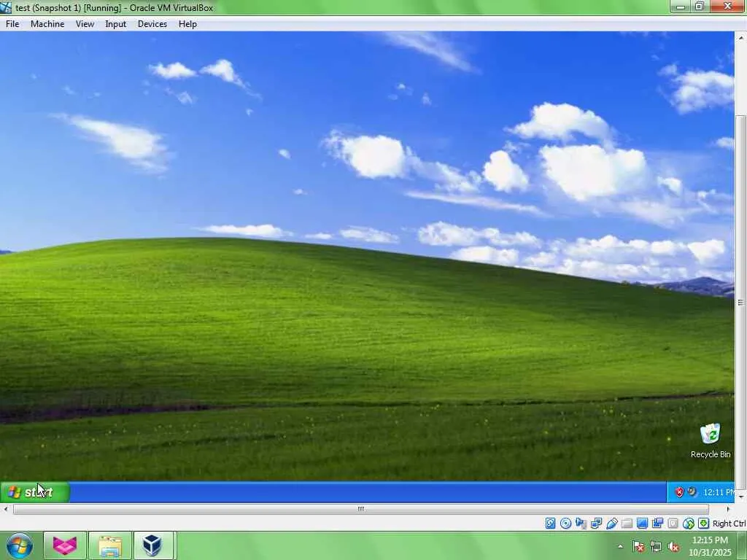Click the mouse integration status icon
Screen dimensions: 747x560
(689, 524)
